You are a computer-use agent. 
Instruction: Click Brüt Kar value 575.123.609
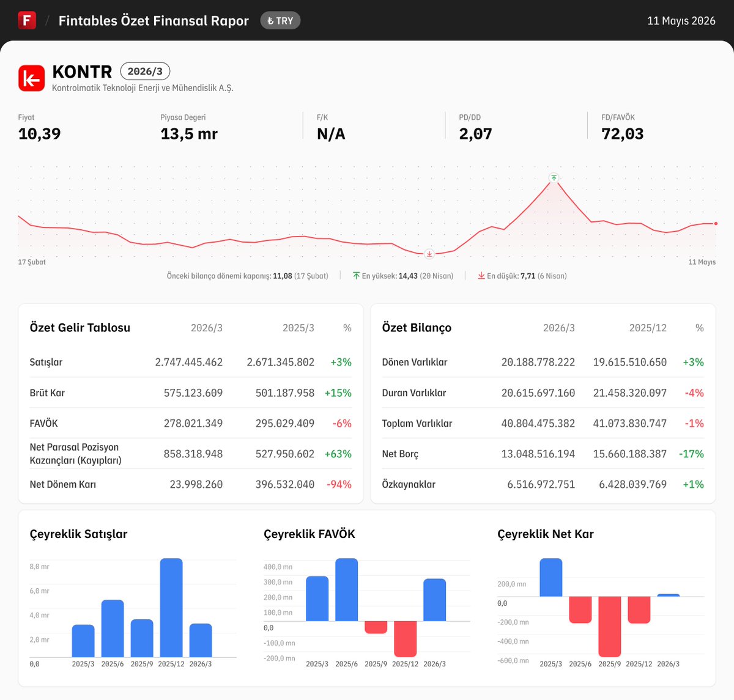tap(193, 392)
